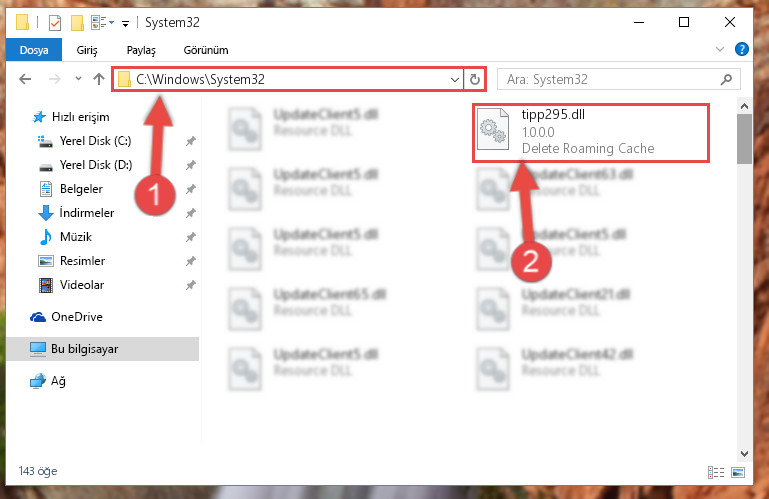Expand the ribbon chevron

point(719,49)
